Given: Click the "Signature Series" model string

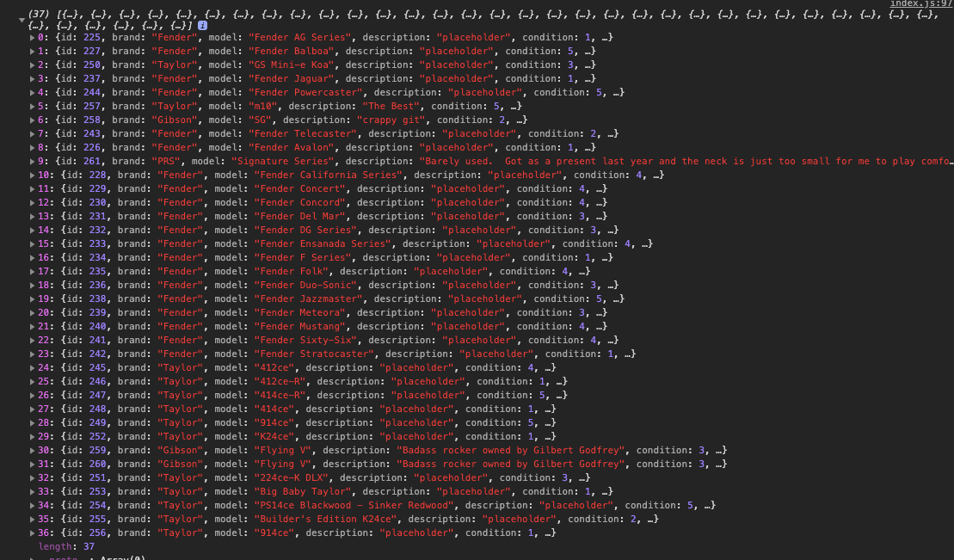Looking at the screenshot, I should (283, 162).
